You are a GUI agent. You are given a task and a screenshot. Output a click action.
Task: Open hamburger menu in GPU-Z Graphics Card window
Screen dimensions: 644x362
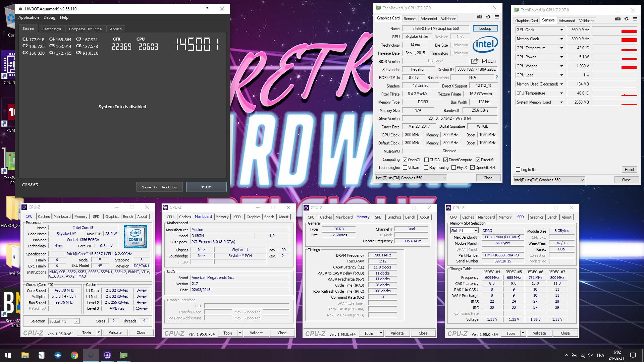[x=497, y=17]
